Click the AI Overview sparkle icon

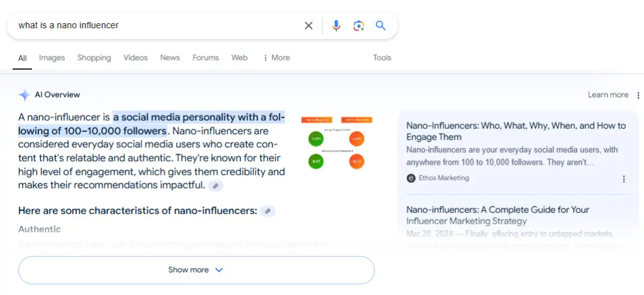pyautogui.click(x=25, y=95)
